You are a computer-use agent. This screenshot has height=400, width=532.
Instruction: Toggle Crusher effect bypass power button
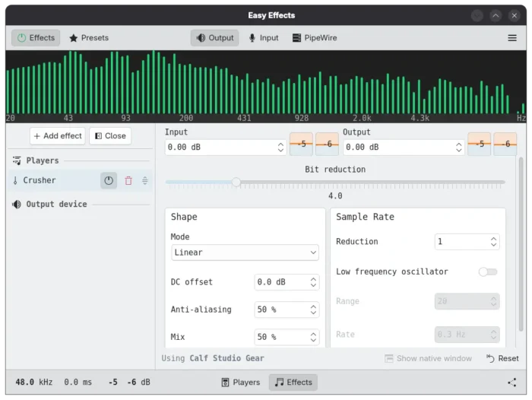[x=109, y=181]
